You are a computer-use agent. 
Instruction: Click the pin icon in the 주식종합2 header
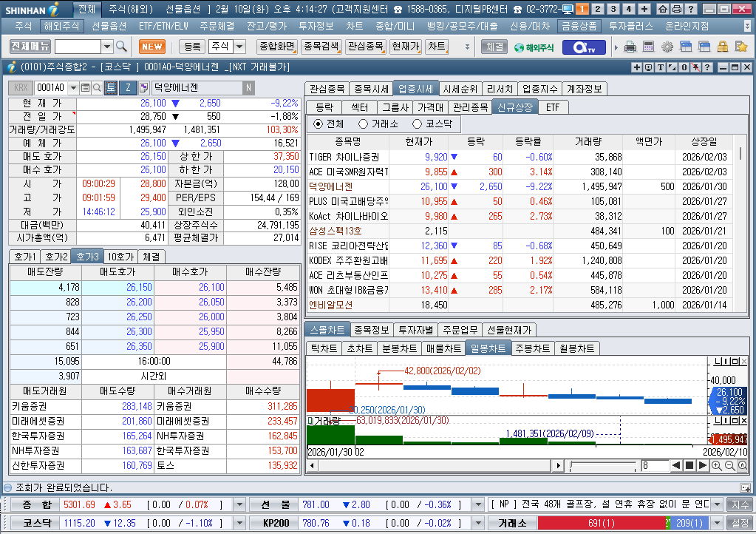coord(695,67)
